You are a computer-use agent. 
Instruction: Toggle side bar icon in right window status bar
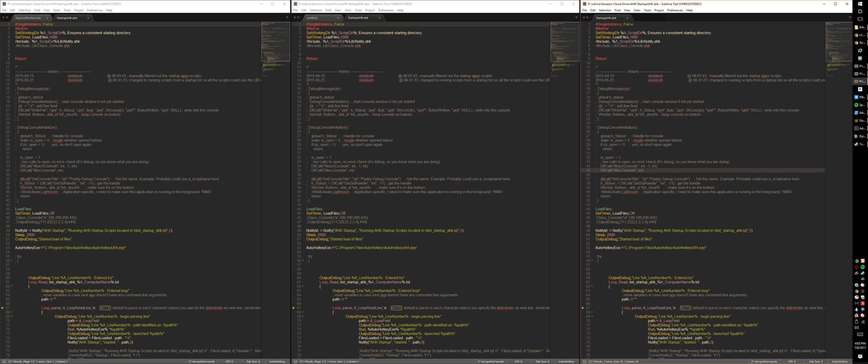[585, 362]
